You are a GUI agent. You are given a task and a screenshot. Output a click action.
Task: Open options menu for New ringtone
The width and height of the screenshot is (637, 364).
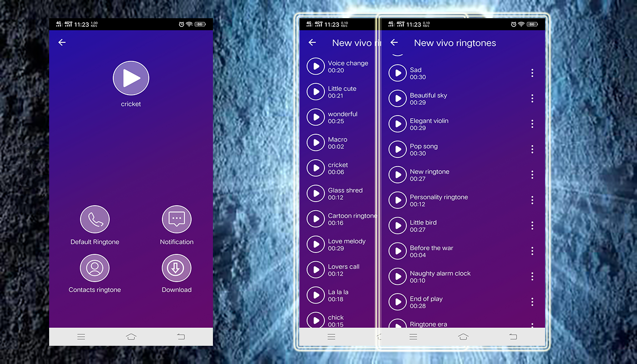[x=532, y=175]
